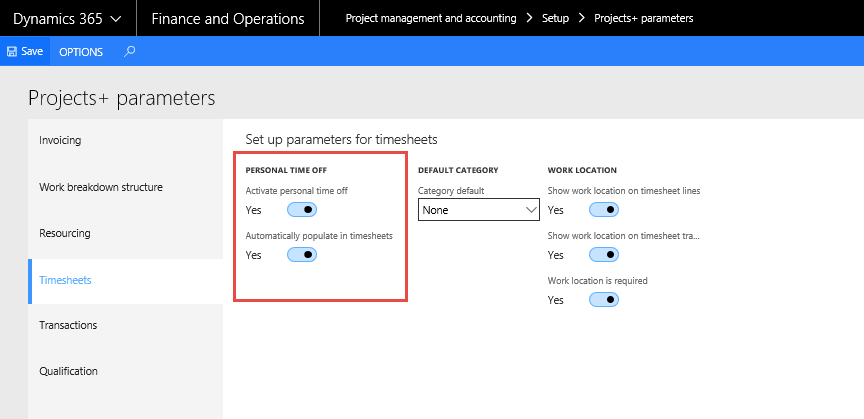Click inside the Category default field
864x419 pixels.
click(x=468, y=210)
